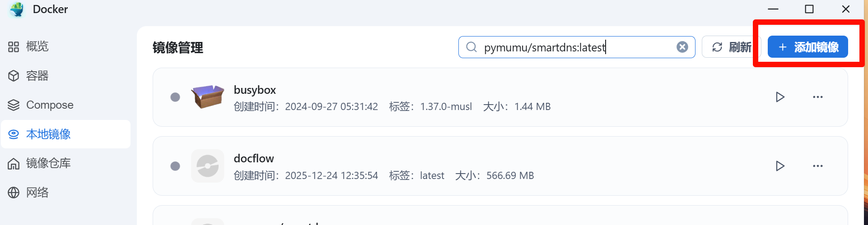Clear the image search field
The height and width of the screenshot is (225, 868).
pyautogui.click(x=682, y=47)
